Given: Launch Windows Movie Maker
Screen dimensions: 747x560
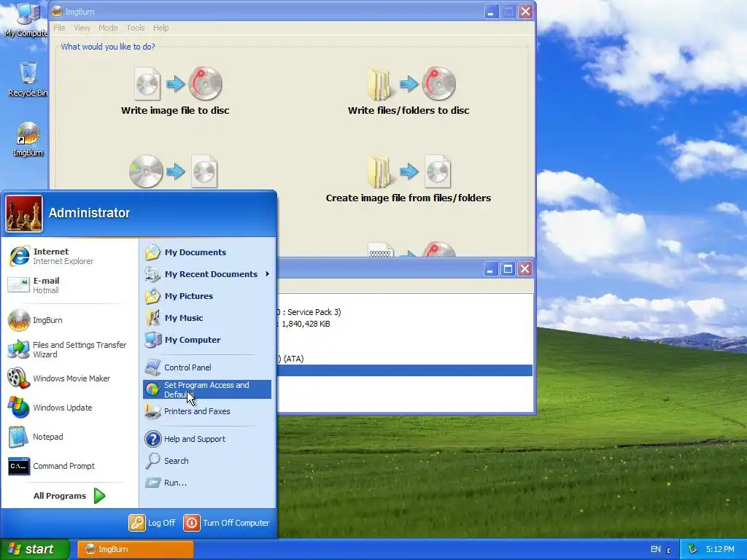Looking at the screenshot, I should coord(70,378).
